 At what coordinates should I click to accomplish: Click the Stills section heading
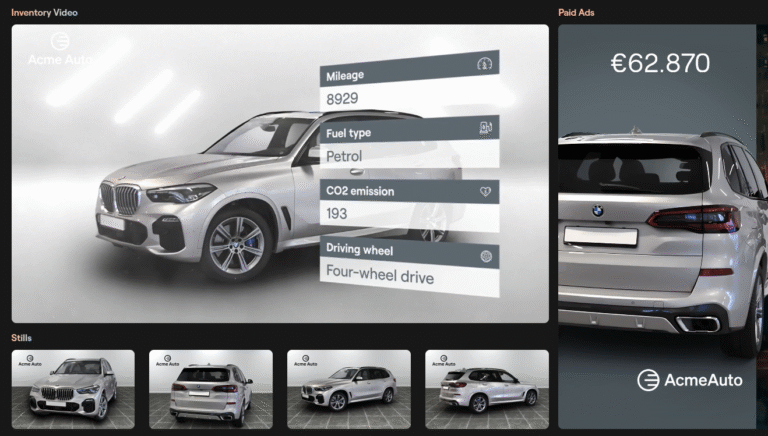pyautogui.click(x=21, y=338)
